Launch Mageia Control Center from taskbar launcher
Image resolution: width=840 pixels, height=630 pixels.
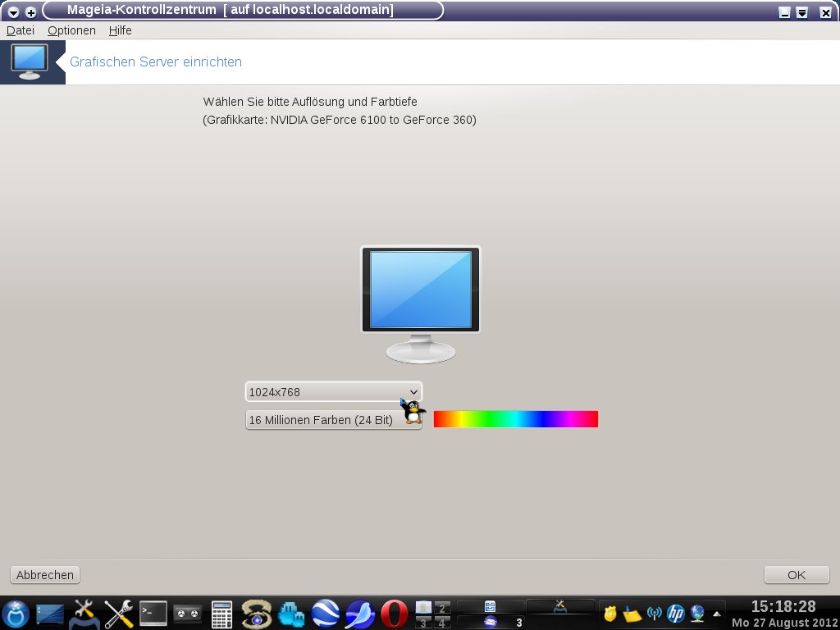click(x=84, y=614)
